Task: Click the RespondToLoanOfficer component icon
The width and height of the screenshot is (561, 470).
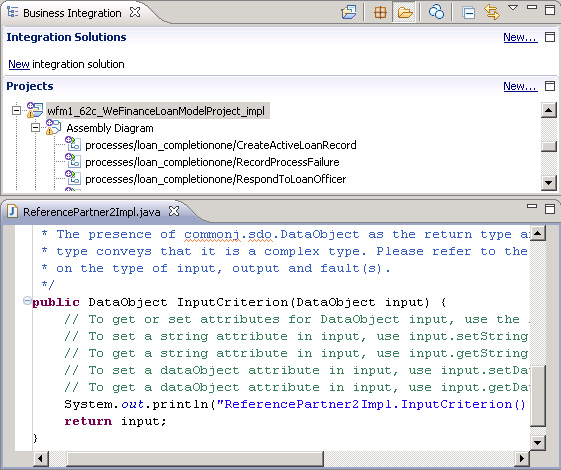Action: (x=73, y=177)
